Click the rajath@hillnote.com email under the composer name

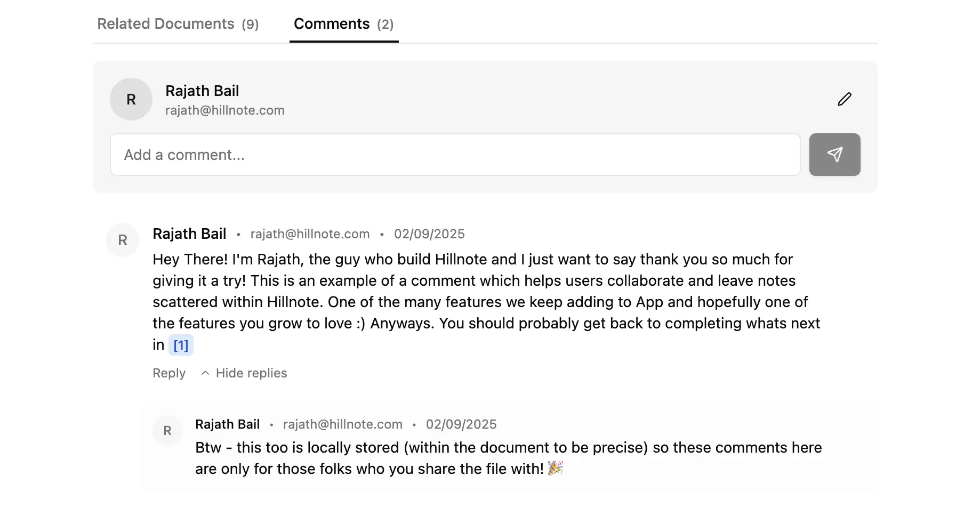224,110
